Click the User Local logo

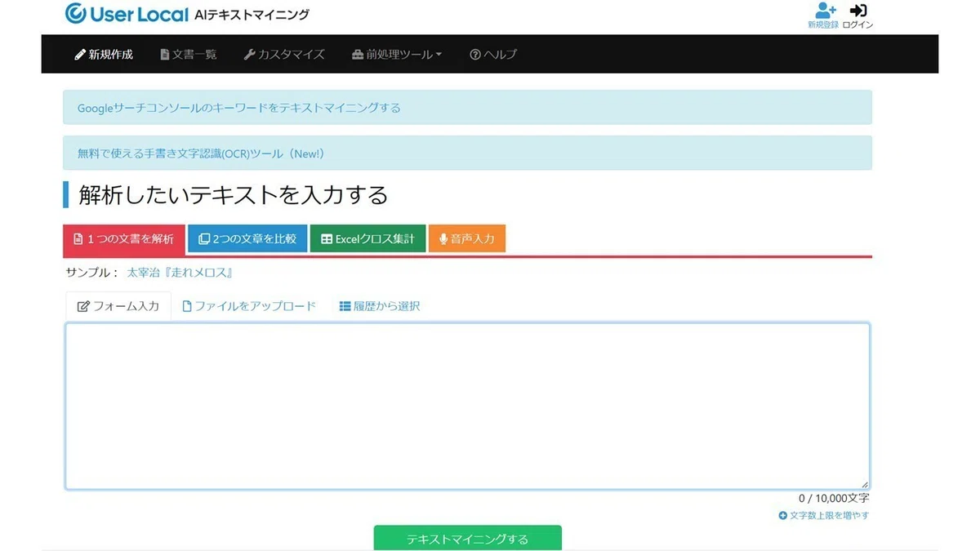[x=126, y=14]
